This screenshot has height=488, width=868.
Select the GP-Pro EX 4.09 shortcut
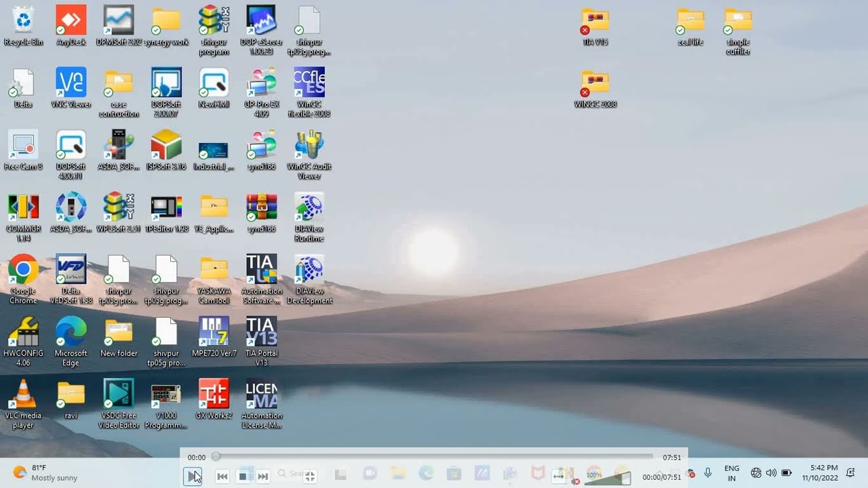[x=262, y=93]
